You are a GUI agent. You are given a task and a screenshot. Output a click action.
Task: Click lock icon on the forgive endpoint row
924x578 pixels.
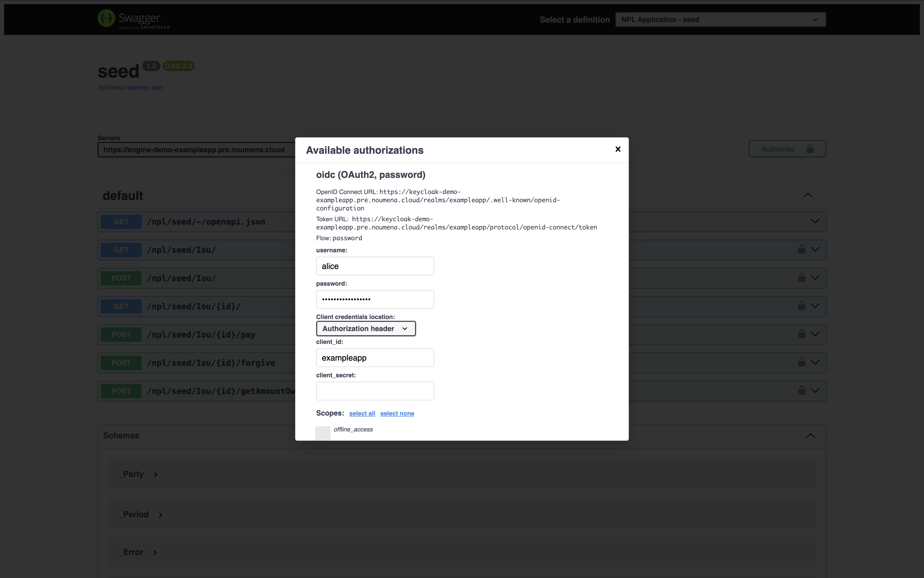801,362
